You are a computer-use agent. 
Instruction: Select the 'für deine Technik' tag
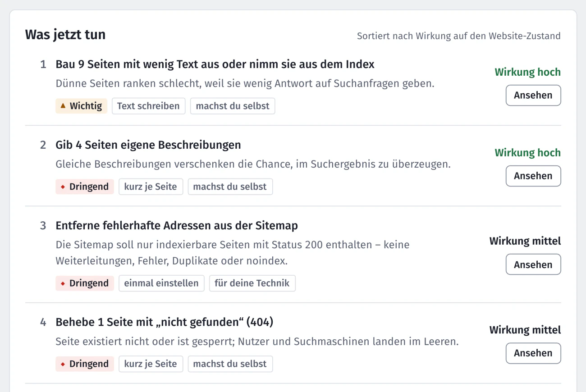[x=252, y=283]
